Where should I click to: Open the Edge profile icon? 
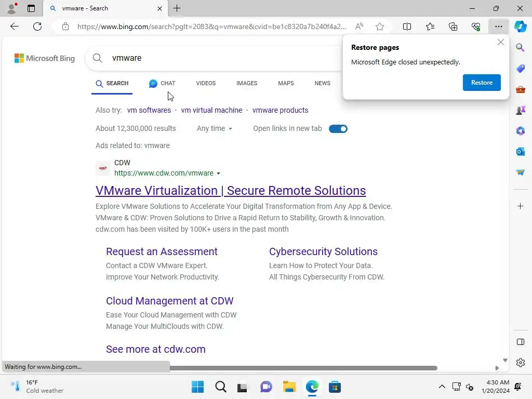(x=12, y=8)
